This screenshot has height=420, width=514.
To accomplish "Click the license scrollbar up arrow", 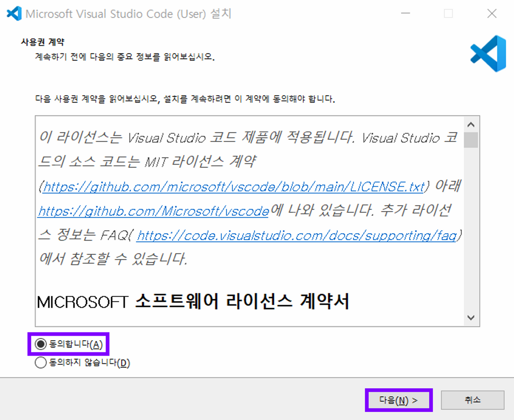I will [x=471, y=124].
